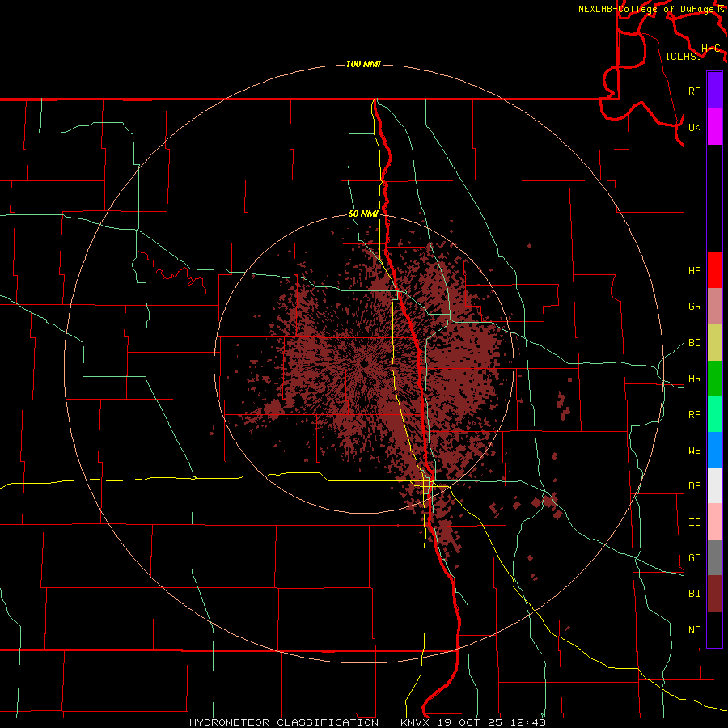Viewport: 728px width, 728px height.
Task: Click the ND legend label
Action: [x=694, y=629]
